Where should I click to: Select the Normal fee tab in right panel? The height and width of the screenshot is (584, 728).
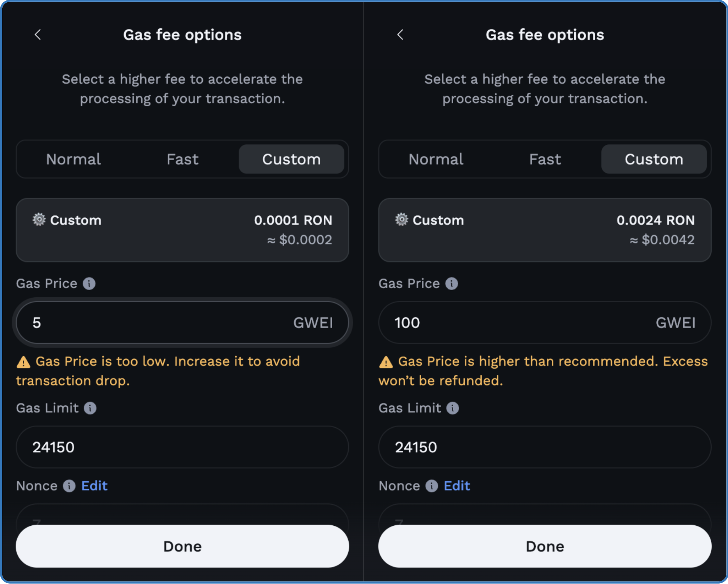pyautogui.click(x=436, y=159)
